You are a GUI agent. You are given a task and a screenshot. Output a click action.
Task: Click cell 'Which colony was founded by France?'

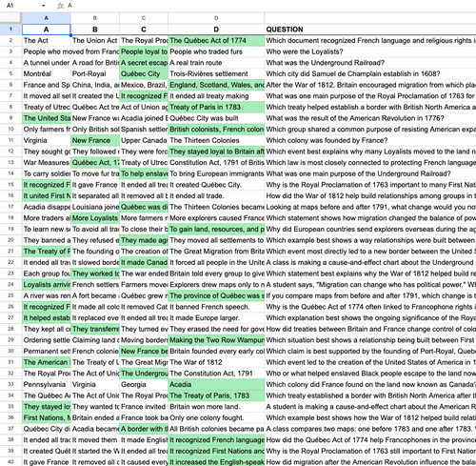pyautogui.click(x=370, y=140)
